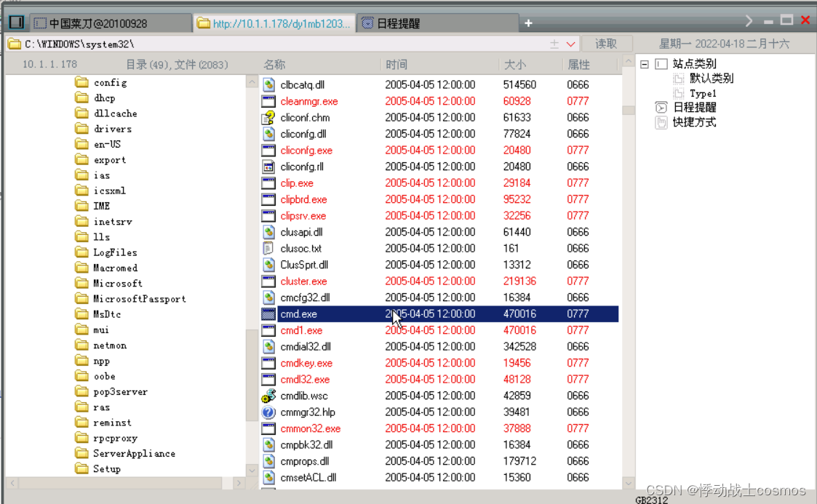Select cleanmgr.exe file icon
Viewport: 817px width, 504px height.
point(268,101)
